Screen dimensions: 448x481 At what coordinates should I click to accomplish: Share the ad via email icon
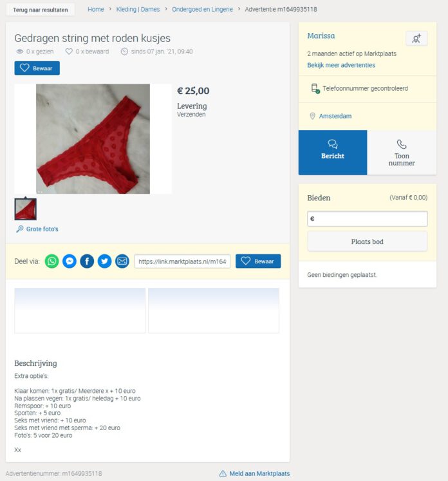[x=122, y=261]
